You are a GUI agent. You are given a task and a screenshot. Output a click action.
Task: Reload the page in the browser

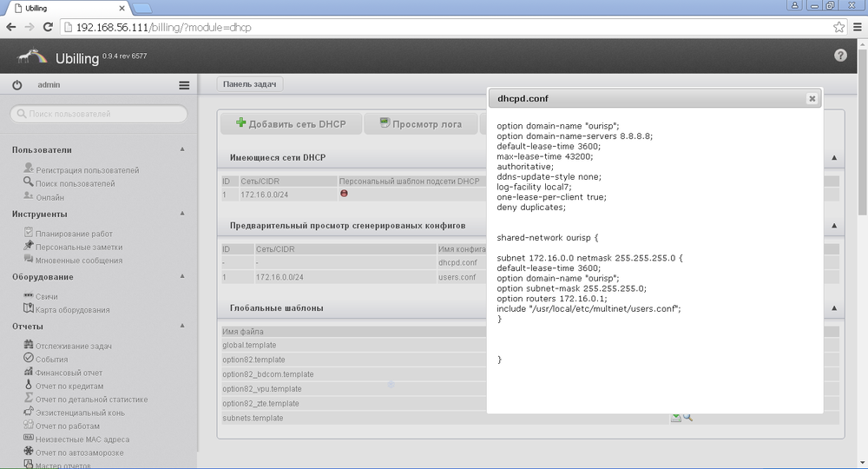tap(49, 27)
